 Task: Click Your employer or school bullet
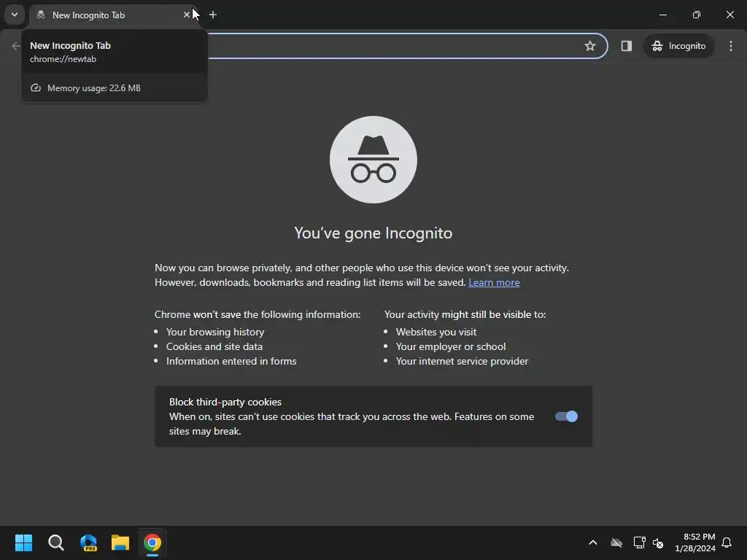click(x=451, y=346)
